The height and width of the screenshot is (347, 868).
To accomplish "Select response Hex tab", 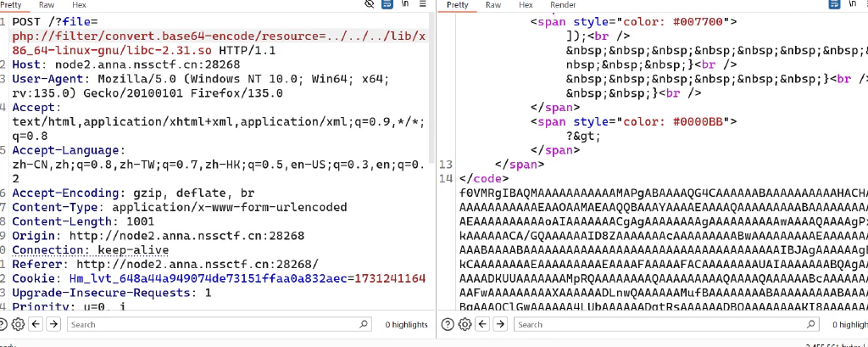I will click(526, 4).
